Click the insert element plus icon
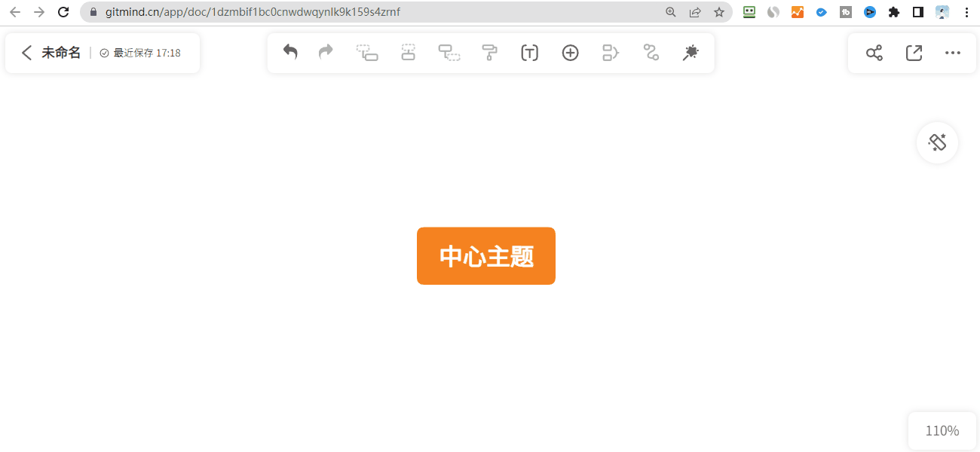The image size is (980, 452). tap(570, 53)
